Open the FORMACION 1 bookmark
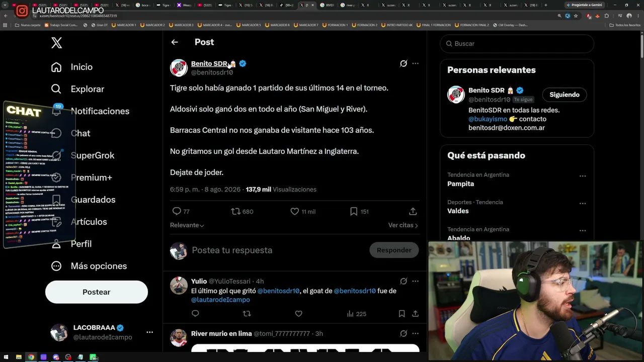Image resolution: width=644 pixels, height=362 pixels. click(x=336, y=25)
